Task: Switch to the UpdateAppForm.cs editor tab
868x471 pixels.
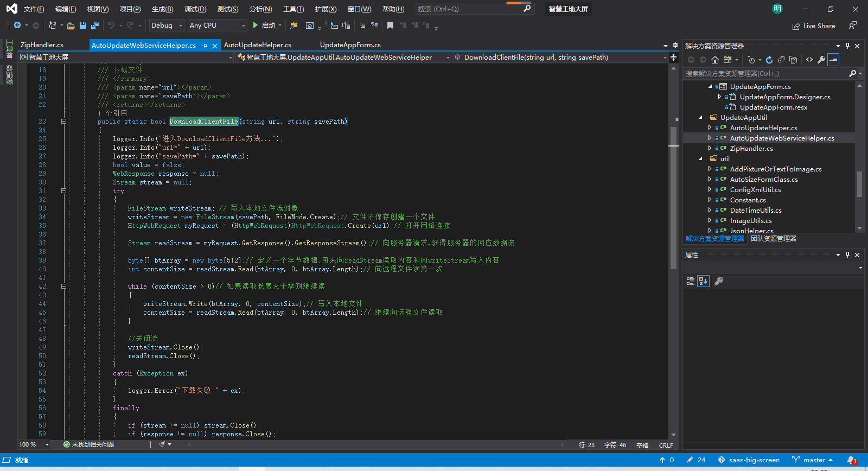Action: pos(350,45)
